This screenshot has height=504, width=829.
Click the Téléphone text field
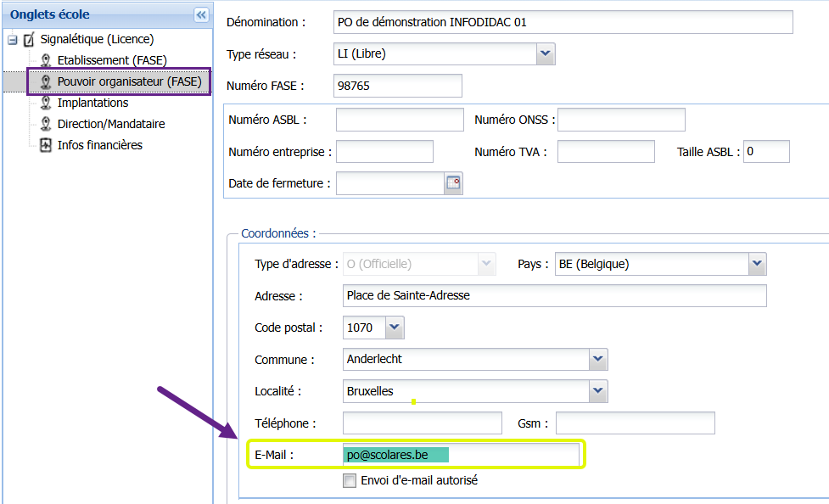pos(422,423)
